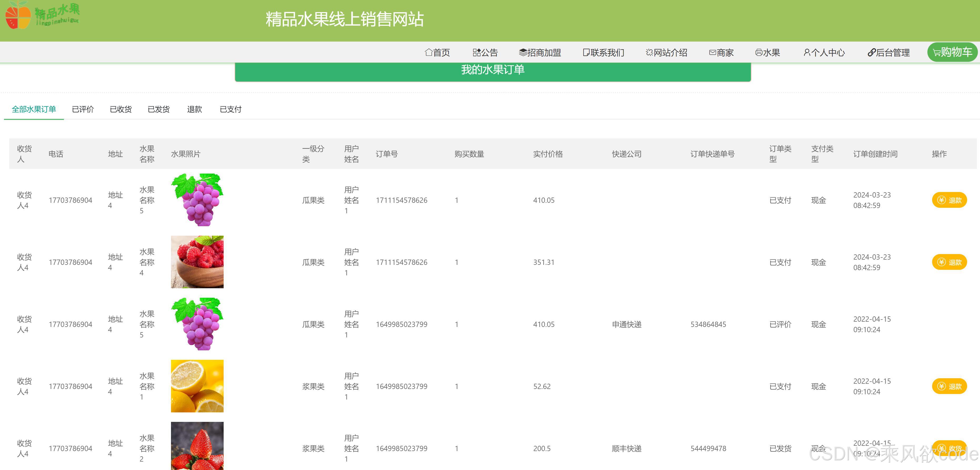The image size is (980, 470).
Task: Open 联系我们 contact page
Action: coord(603,53)
